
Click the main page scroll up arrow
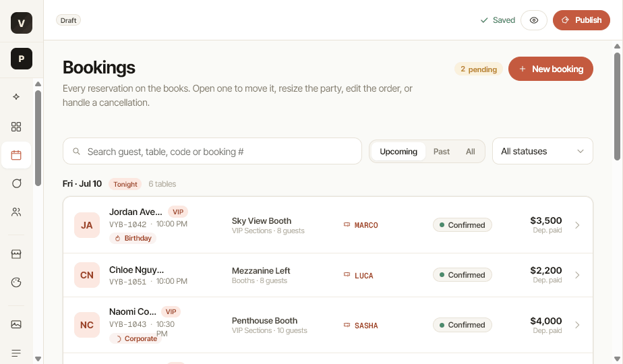617,46
